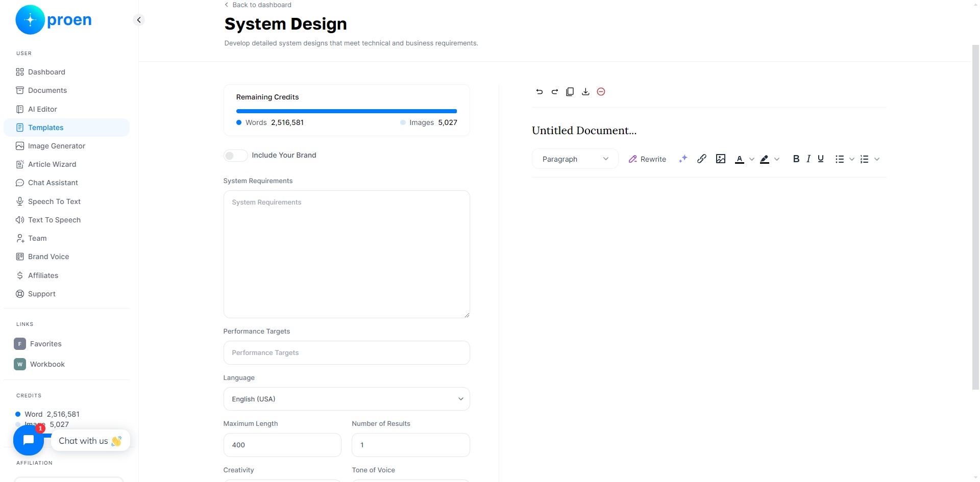Viewport: 980px width, 482px height.
Task: Expand the highlight color options arrow
Action: point(777,159)
